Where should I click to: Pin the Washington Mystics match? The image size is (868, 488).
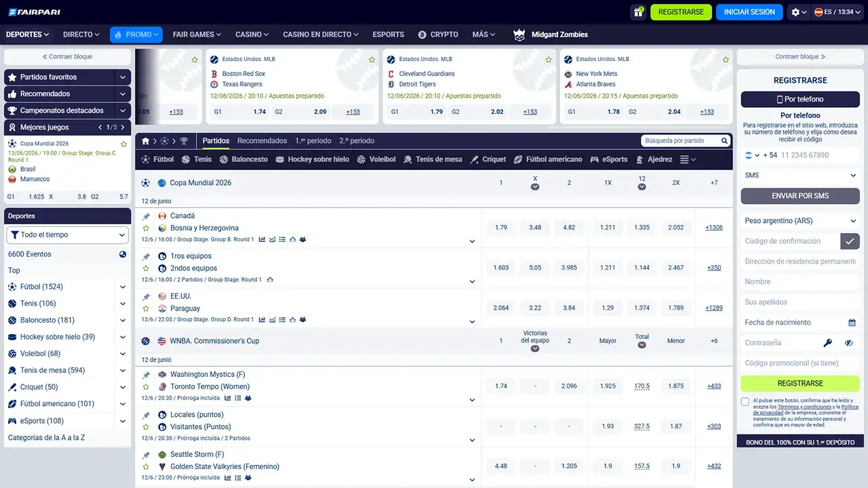146,375
